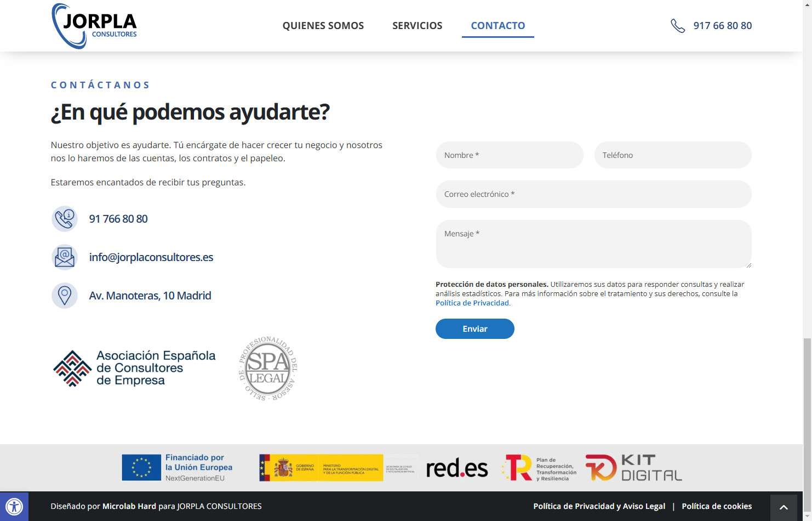Click the email envelope icon

[x=65, y=257]
